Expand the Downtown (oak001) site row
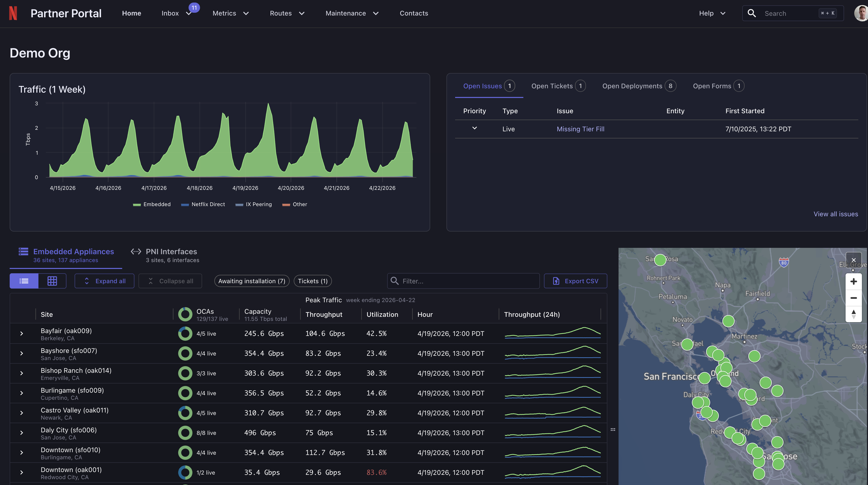 click(22, 473)
